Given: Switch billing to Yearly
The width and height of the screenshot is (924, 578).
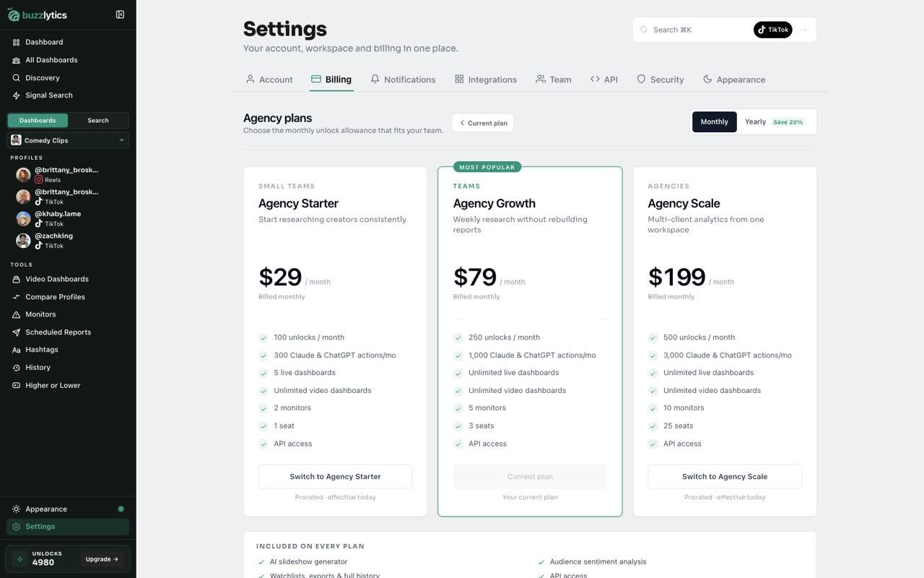Looking at the screenshot, I should (x=775, y=122).
